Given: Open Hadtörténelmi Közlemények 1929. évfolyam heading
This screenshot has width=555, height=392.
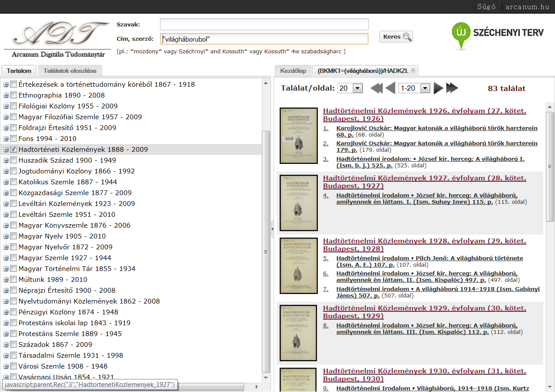Looking at the screenshot, I should click(x=424, y=312).
